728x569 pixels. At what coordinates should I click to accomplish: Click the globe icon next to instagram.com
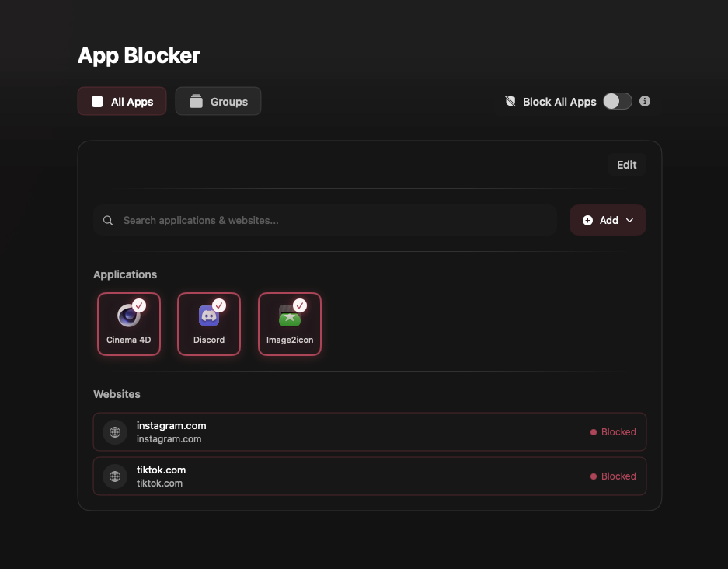(114, 431)
